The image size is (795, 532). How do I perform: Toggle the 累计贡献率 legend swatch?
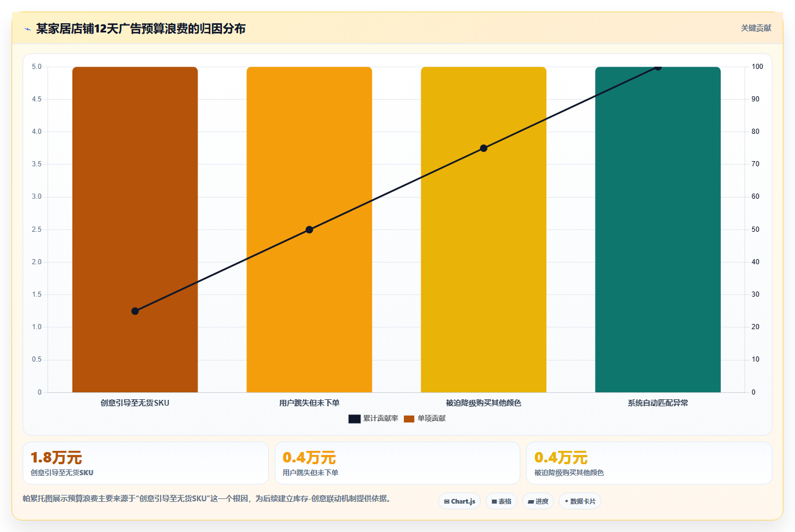[x=354, y=418]
